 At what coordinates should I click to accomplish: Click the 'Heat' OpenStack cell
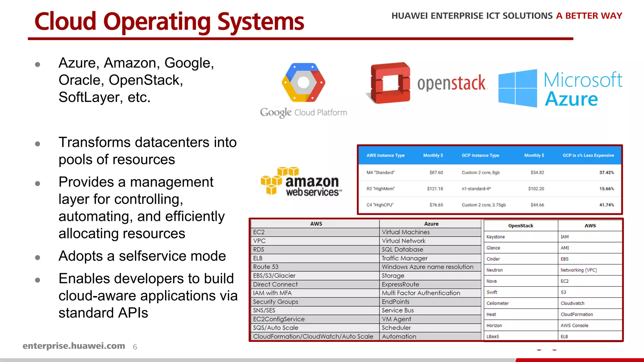coord(521,314)
